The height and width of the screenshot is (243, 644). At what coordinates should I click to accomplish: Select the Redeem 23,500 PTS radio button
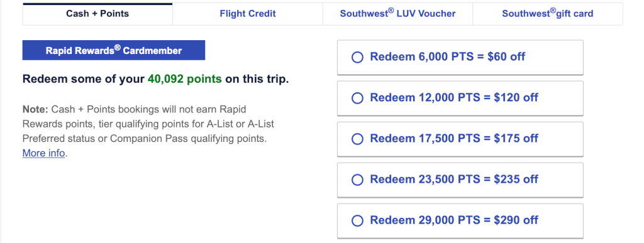357,180
